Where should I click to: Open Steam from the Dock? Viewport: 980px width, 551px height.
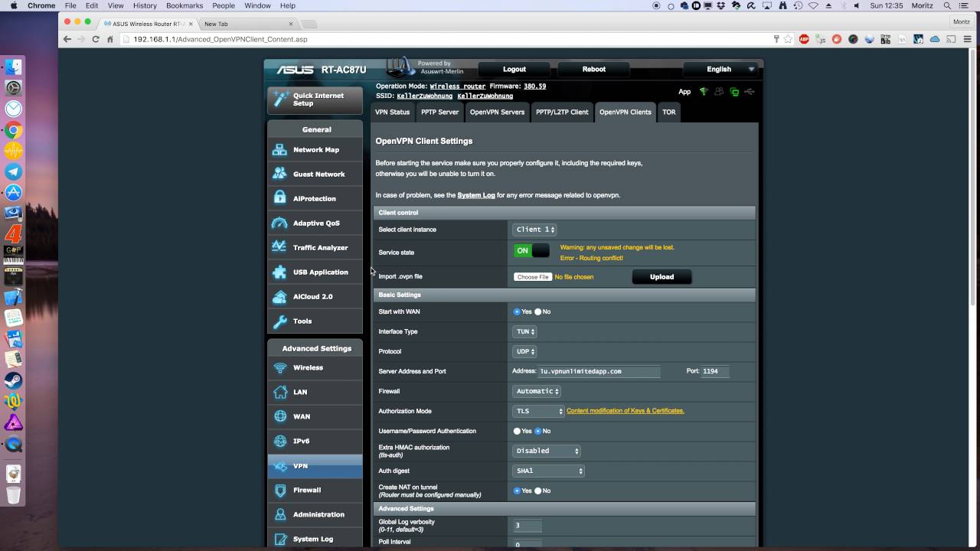pos(13,380)
